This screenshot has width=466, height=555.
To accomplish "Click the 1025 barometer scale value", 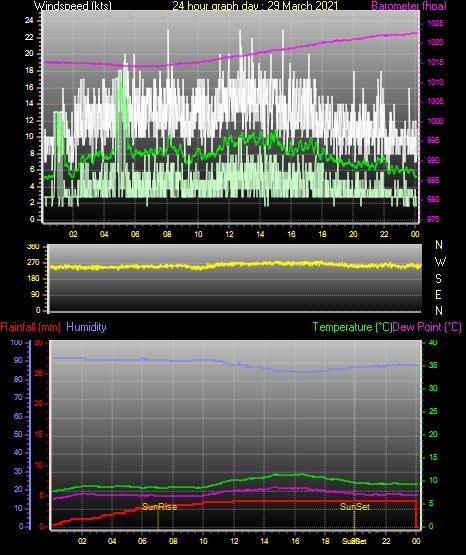I will pyautogui.click(x=435, y=23).
